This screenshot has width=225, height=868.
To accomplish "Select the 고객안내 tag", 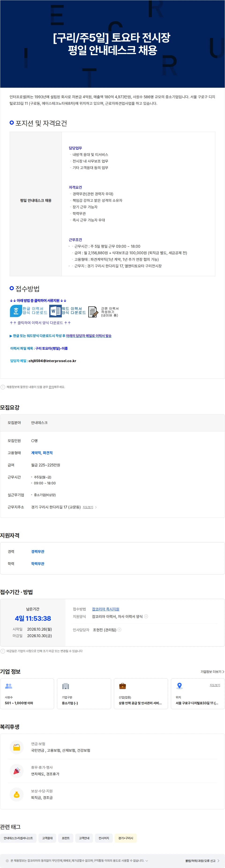I will 84,838.
